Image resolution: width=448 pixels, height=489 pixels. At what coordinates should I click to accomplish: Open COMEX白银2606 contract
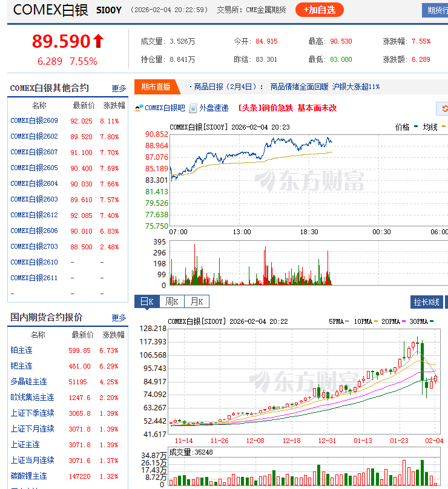(x=34, y=231)
